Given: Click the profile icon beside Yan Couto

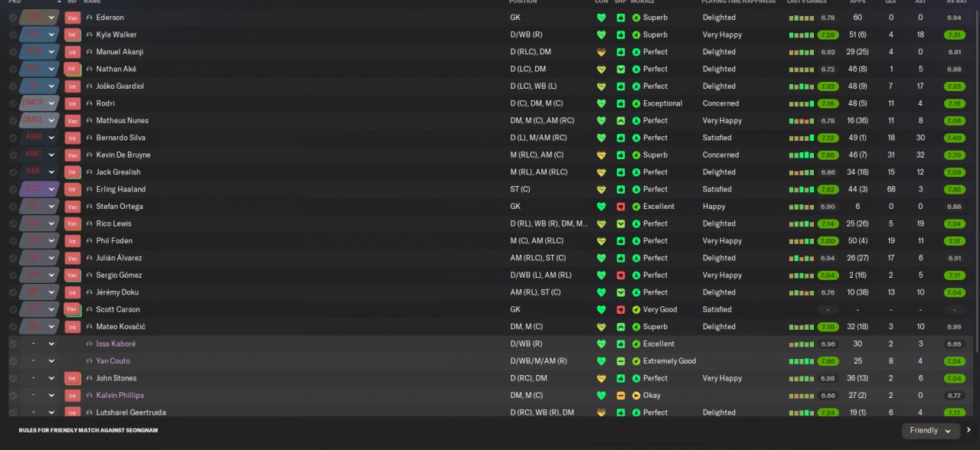Looking at the screenshot, I should (x=90, y=361).
